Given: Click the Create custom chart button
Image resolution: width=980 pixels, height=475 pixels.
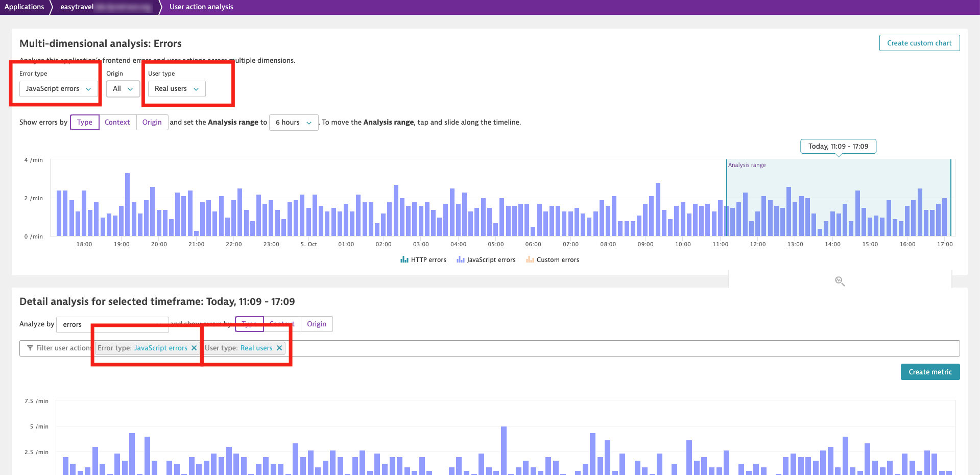Looking at the screenshot, I should pyautogui.click(x=919, y=43).
